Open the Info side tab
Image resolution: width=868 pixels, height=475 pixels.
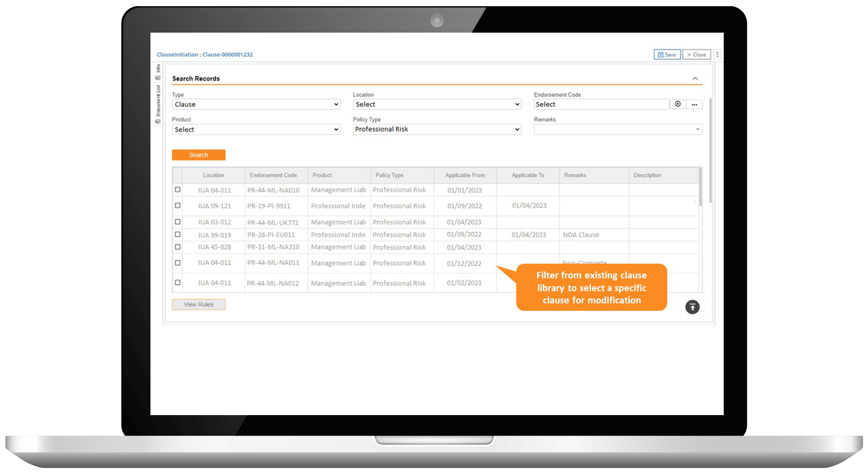click(158, 71)
